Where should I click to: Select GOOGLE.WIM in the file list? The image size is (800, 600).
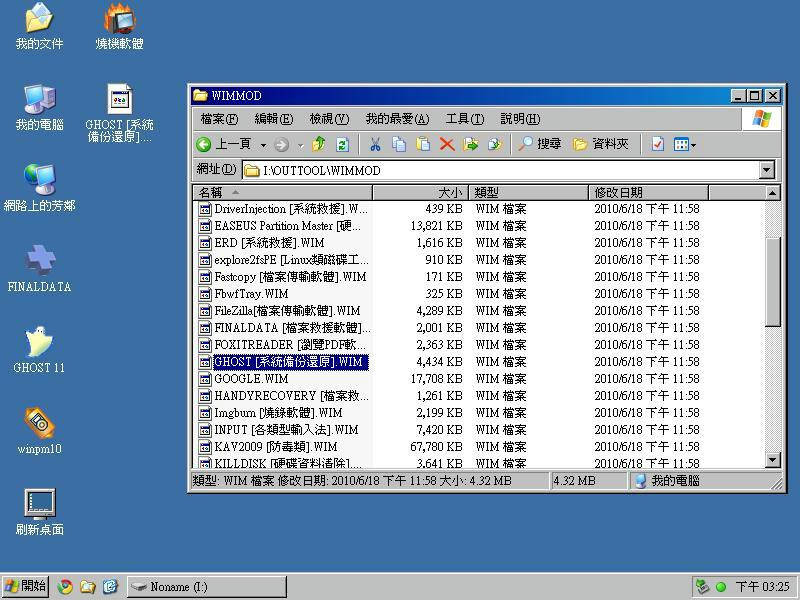point(244,379)
